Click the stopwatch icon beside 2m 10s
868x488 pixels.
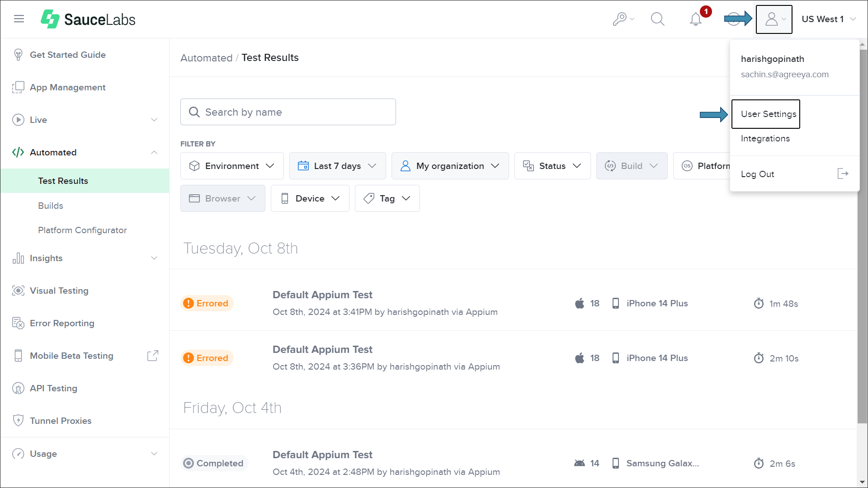(759, 358)
